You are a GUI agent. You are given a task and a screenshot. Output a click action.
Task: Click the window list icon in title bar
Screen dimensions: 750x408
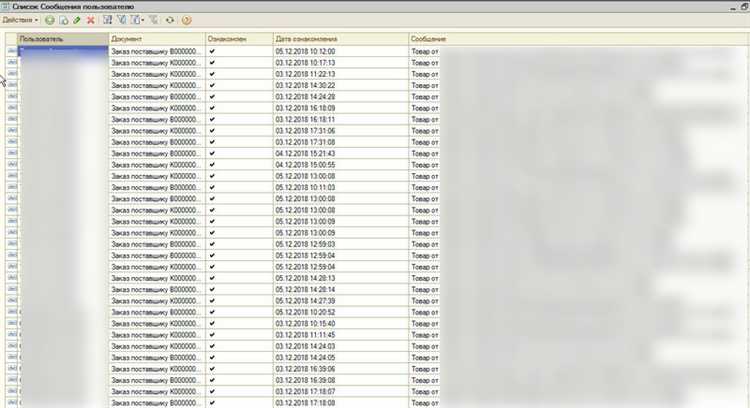click(x=5, y=7)
